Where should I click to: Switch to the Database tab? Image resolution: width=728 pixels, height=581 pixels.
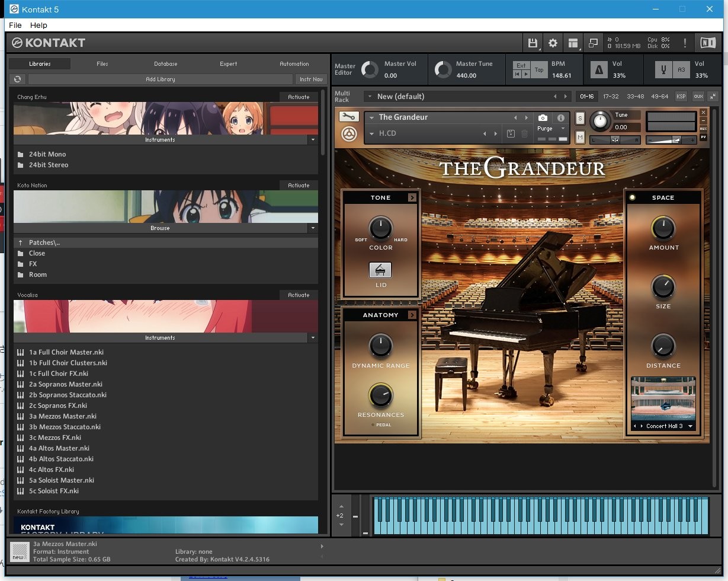point(166,63)
